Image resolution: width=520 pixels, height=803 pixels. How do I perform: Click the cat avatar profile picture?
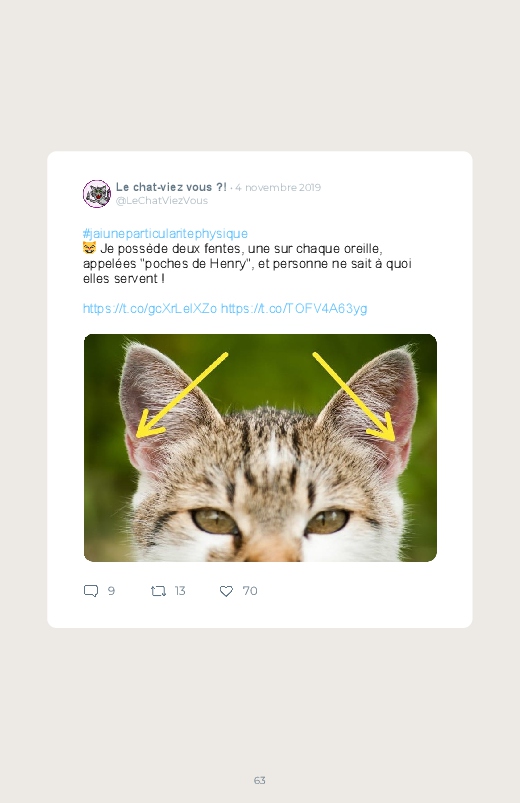[x=97, y=194]
